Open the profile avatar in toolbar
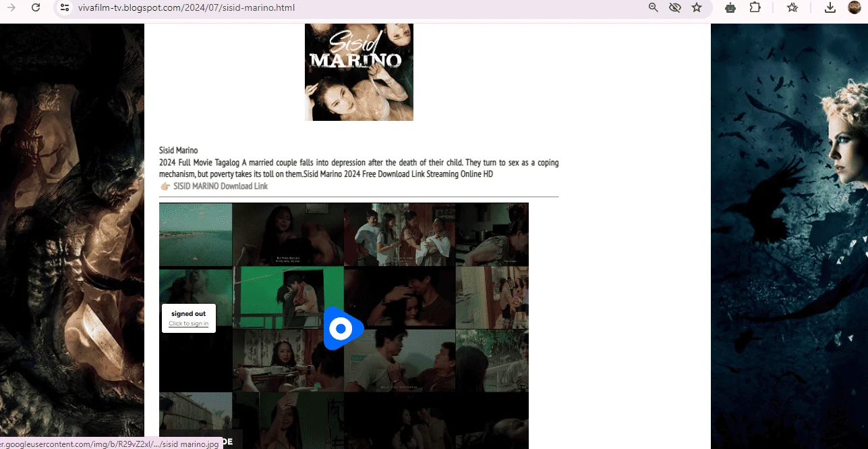 click(855, 7)
